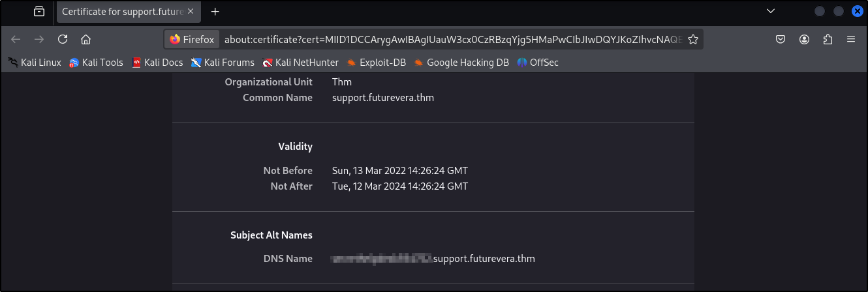
Task: Open the Firefox application menu
Action: click(x=851, y=39)
